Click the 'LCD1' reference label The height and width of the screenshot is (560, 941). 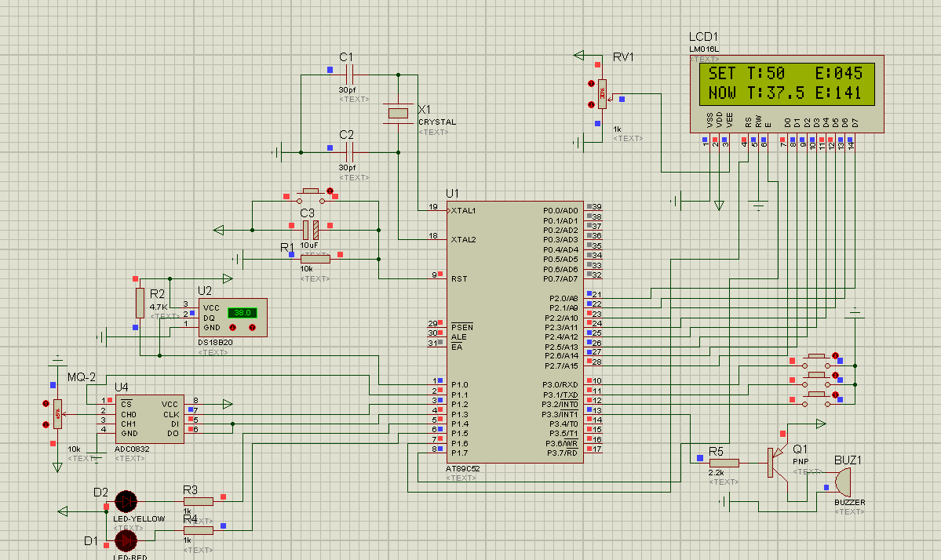703,37
